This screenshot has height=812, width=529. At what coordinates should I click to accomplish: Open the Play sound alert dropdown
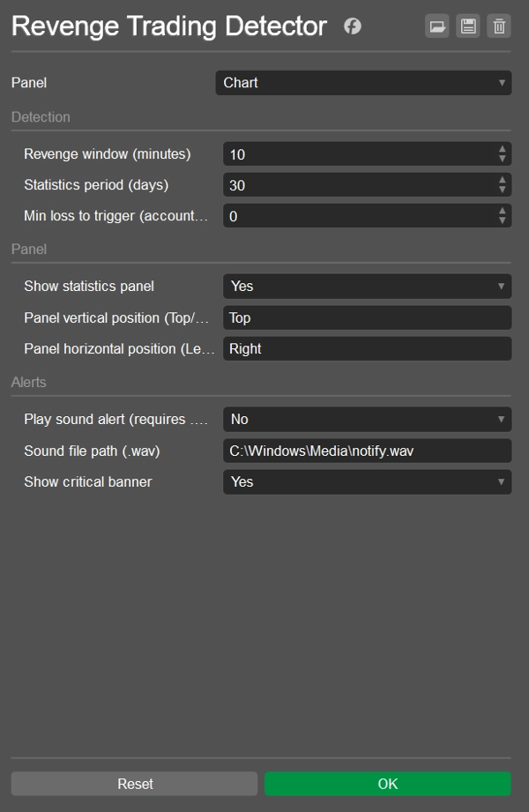tap(361, 419)
